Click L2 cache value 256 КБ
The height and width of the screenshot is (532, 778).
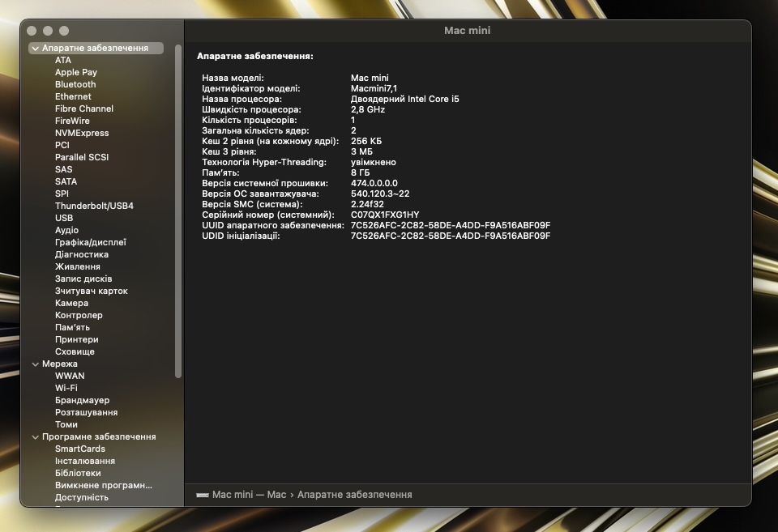pos(366,142)
